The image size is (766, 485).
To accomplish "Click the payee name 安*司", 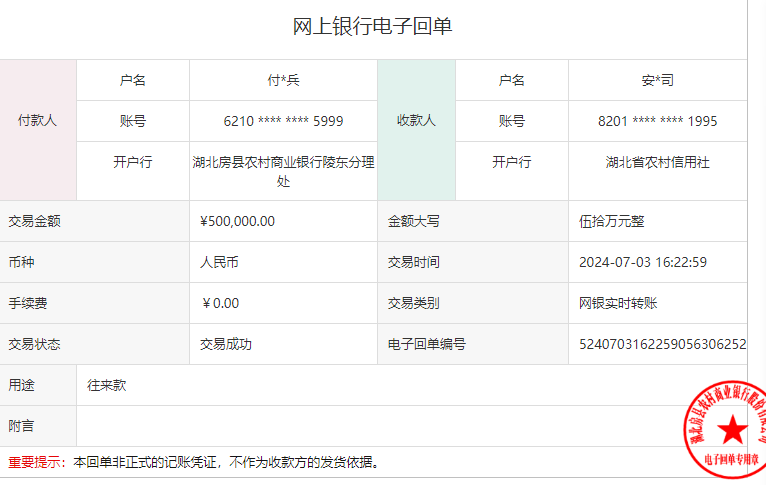I will click(x=657, y=80).
